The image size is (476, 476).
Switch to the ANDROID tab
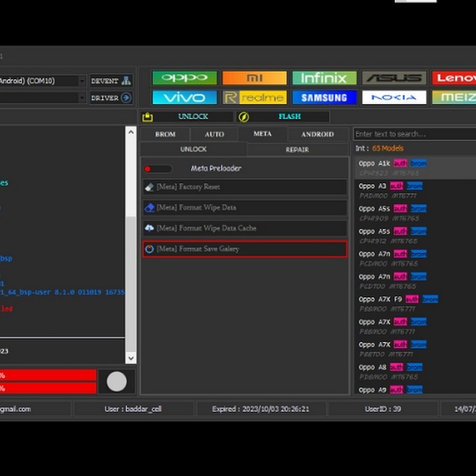317,134
